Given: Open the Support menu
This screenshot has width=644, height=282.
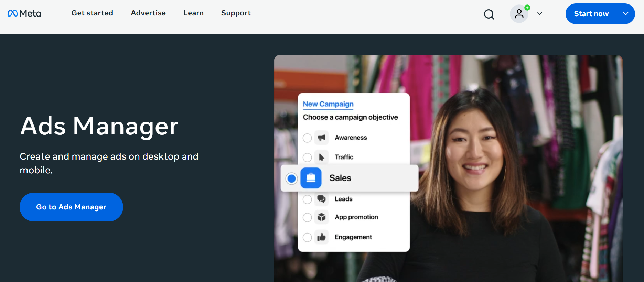Looking at the screenshot, I should point(236,13).
